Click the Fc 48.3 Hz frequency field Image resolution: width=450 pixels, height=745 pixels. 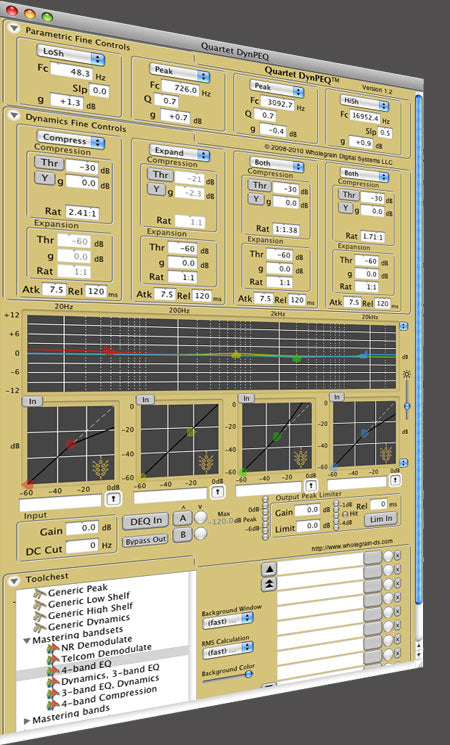71,72
